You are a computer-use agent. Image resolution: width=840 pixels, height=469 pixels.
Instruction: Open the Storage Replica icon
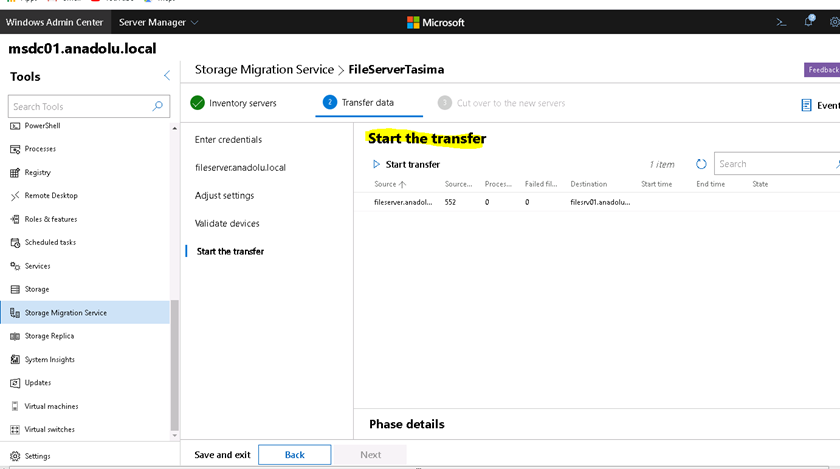point(15,336)
